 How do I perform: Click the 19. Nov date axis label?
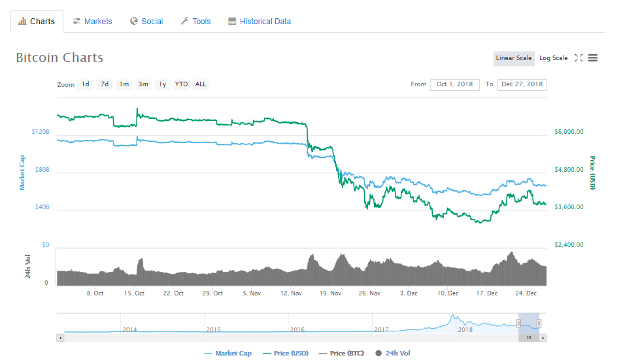330,293
